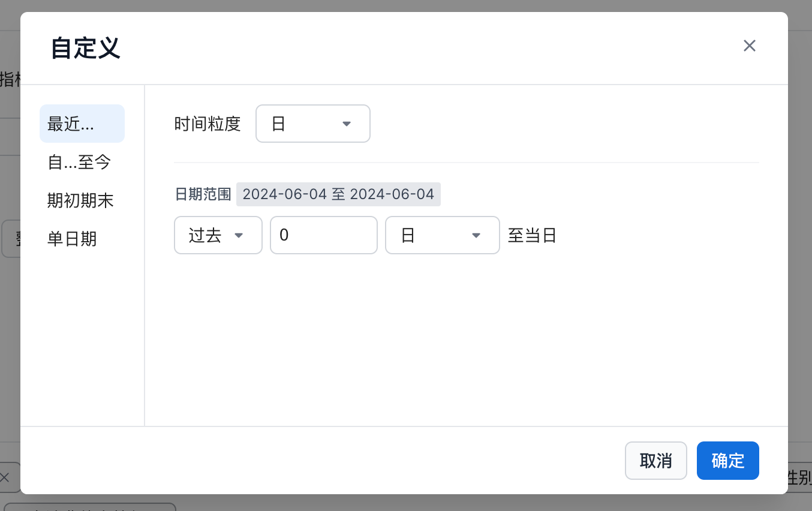812x511 pixels.
Task: Click the 自定义 dialog title
Action: tap(86, 48)
